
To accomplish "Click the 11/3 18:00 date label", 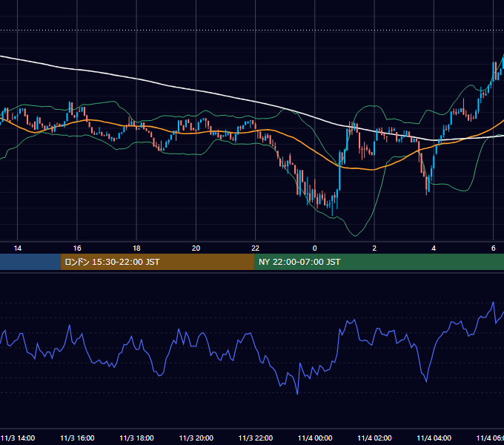I will click(136, 438).
